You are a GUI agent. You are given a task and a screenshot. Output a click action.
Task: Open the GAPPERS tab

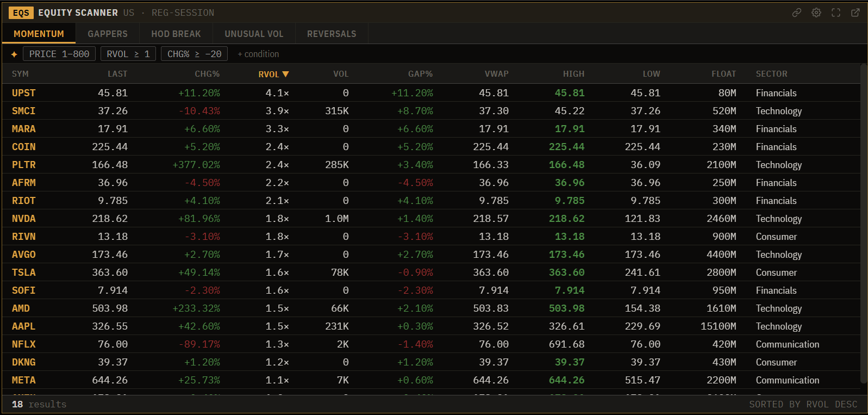click(108, 34)
